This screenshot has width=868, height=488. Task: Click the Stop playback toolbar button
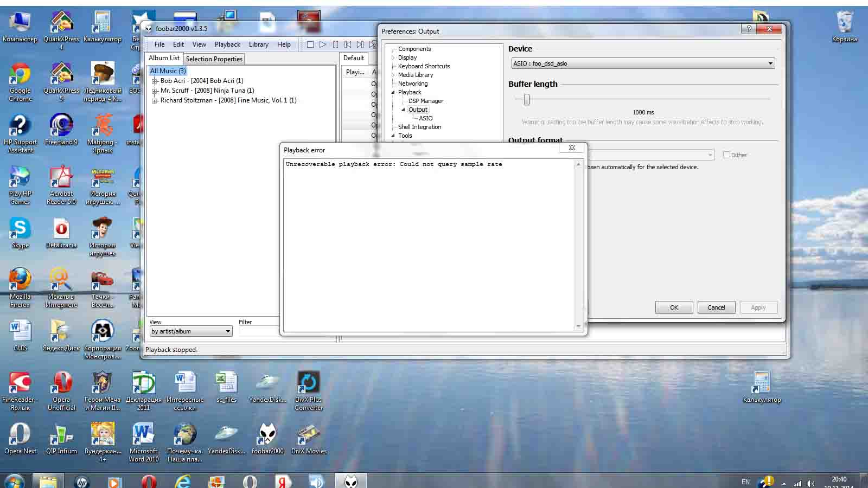[310, 44]
